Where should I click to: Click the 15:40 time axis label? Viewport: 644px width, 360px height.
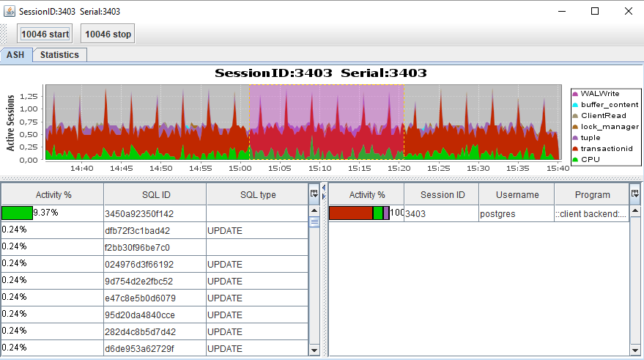click(x=558, y=168)
